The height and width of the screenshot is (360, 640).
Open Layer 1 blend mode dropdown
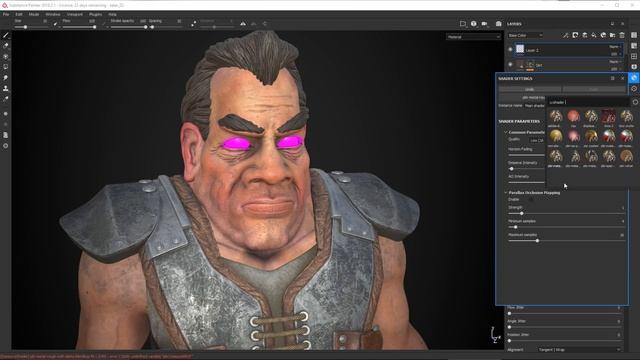[616, 47]
